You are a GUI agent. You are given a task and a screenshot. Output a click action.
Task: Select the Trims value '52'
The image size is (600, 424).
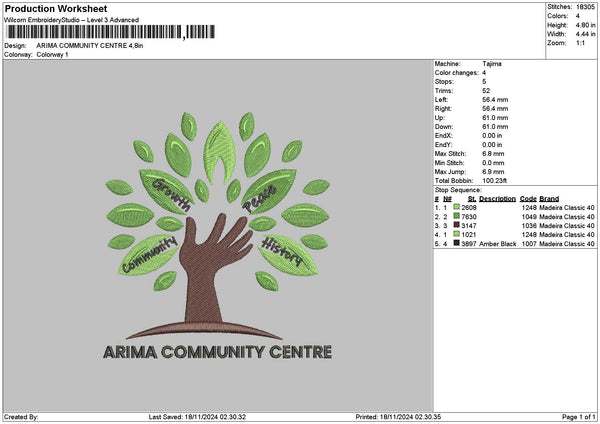486,91
